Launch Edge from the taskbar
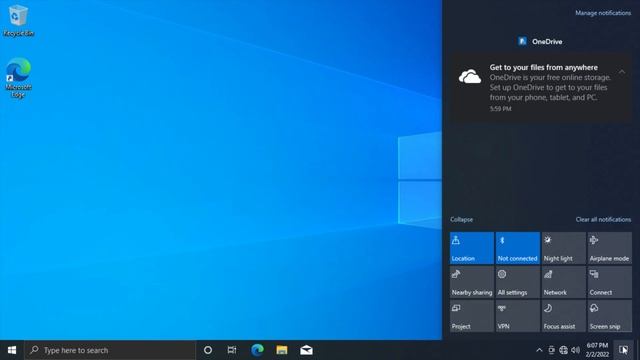The image size is (640, 360). (257, 350)
